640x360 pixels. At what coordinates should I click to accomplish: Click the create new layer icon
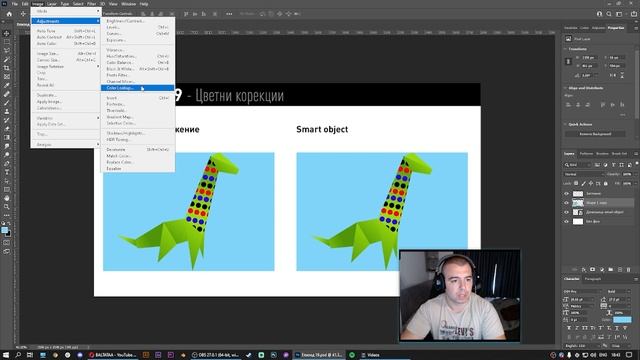tap(620, 270)
